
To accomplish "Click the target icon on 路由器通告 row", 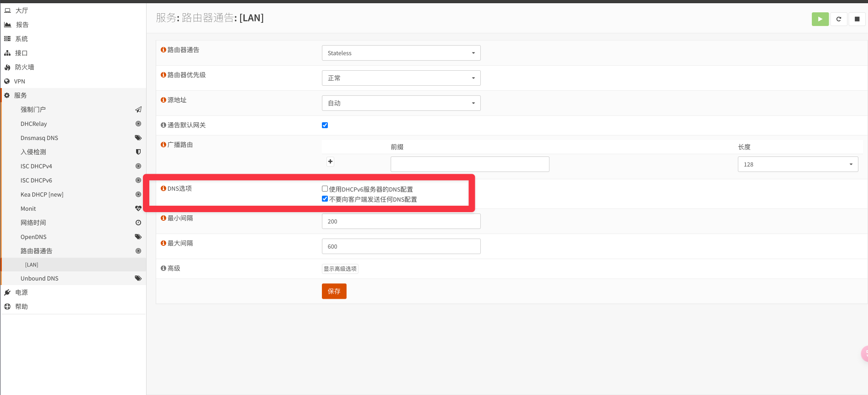I will pyautogui.click(x=138, y=251).
